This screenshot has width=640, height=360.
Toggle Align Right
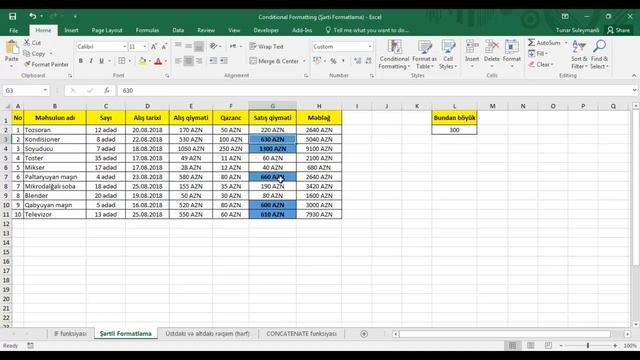pyautogui.click(x=199, y=61)
